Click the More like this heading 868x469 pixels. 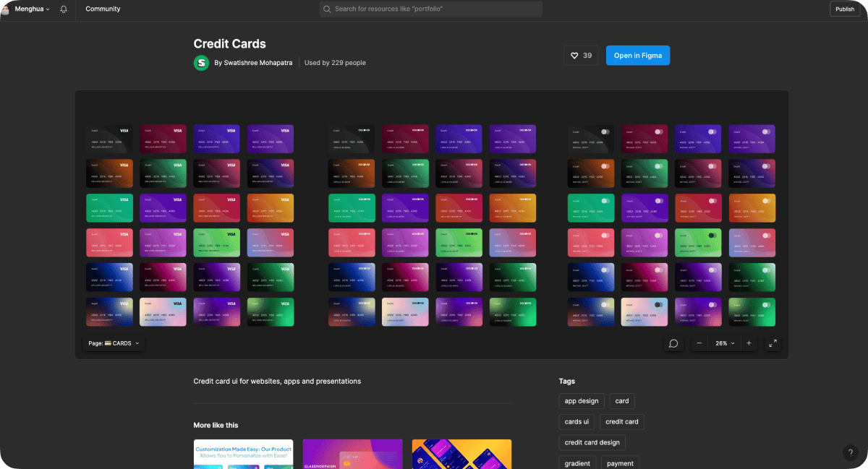click(x=216, y=425)
